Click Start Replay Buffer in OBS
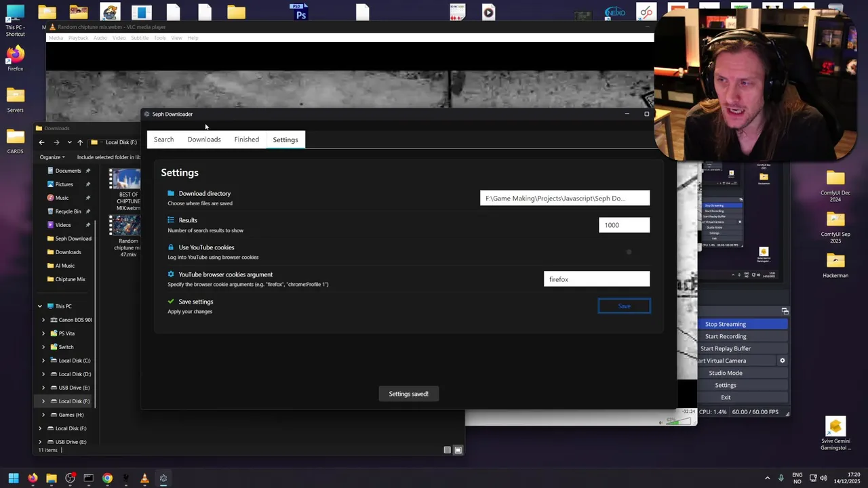 click(743, 348)
